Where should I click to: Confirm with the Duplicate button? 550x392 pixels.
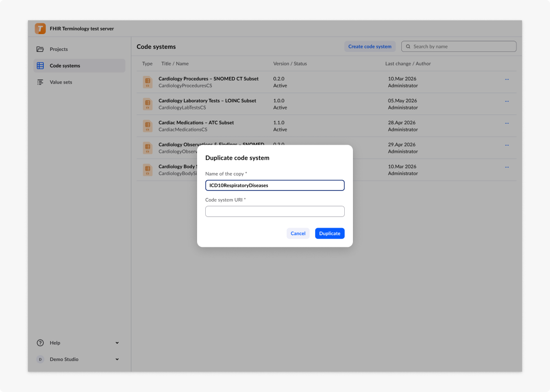pyautogui.click(x=329, y=233)
